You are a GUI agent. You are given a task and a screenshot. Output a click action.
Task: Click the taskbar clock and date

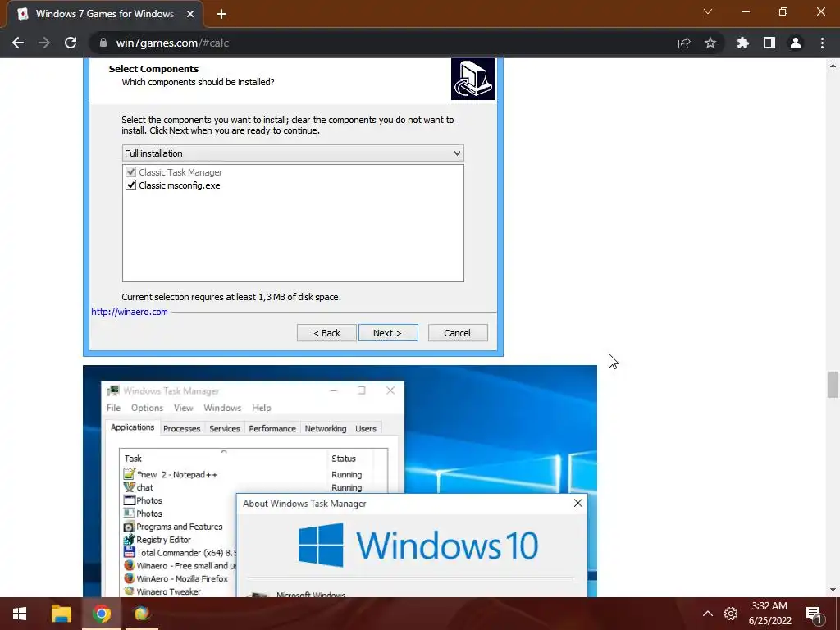(769, 614)
